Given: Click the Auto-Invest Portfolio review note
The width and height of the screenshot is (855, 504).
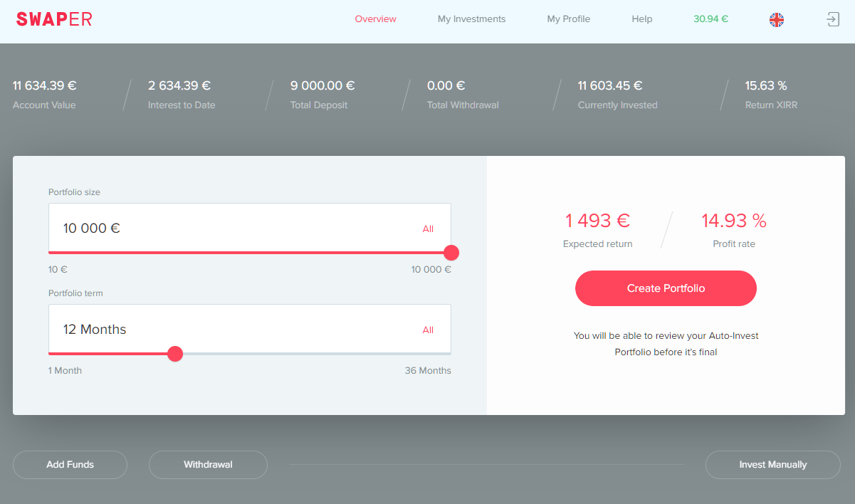Looking at the screenshot, I should [x=666, y=343].
